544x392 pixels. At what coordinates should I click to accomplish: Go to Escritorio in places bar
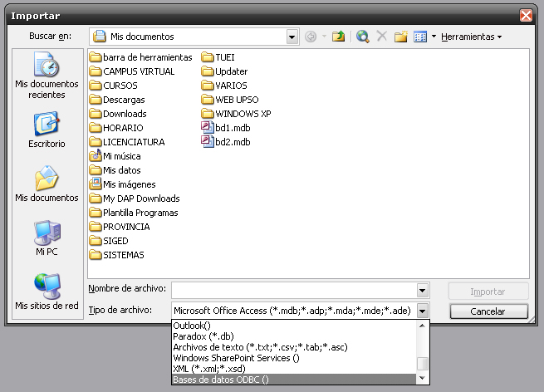47,130
